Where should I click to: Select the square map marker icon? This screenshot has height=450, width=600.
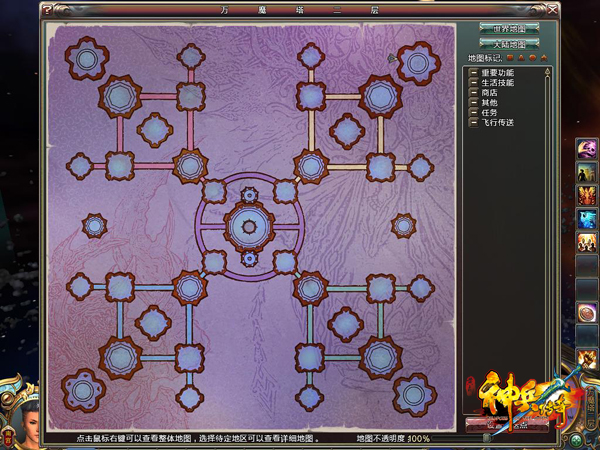tap(510, 58)
